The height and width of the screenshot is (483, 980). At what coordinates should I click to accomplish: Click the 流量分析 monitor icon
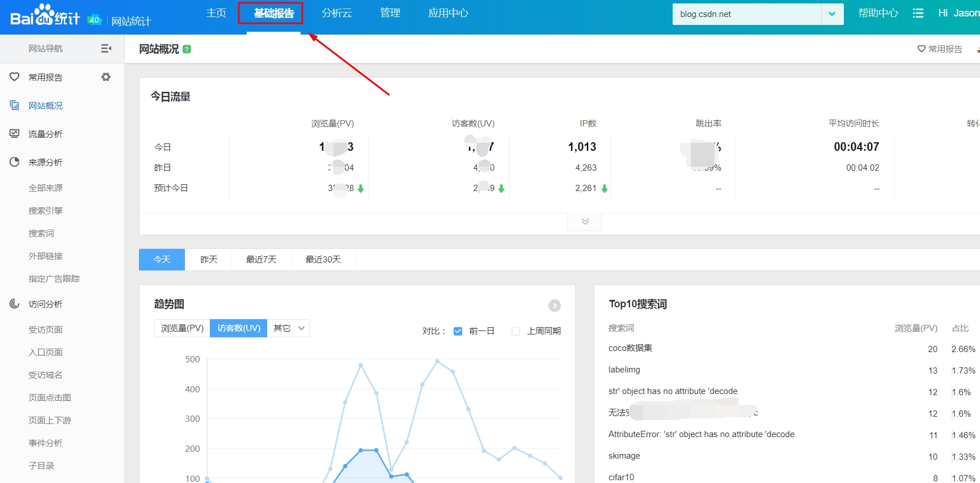[x=15, y=134]
